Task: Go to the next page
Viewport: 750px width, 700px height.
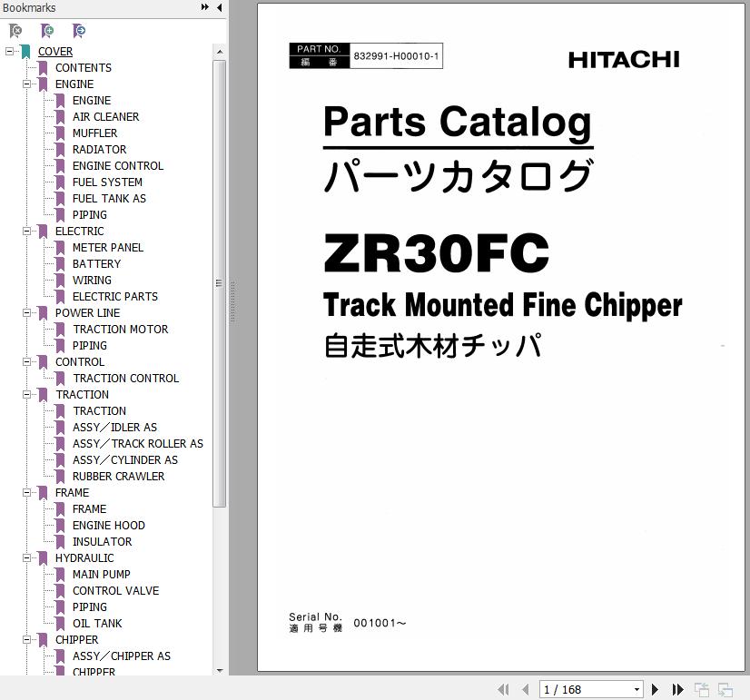Action: pos(656,689)
